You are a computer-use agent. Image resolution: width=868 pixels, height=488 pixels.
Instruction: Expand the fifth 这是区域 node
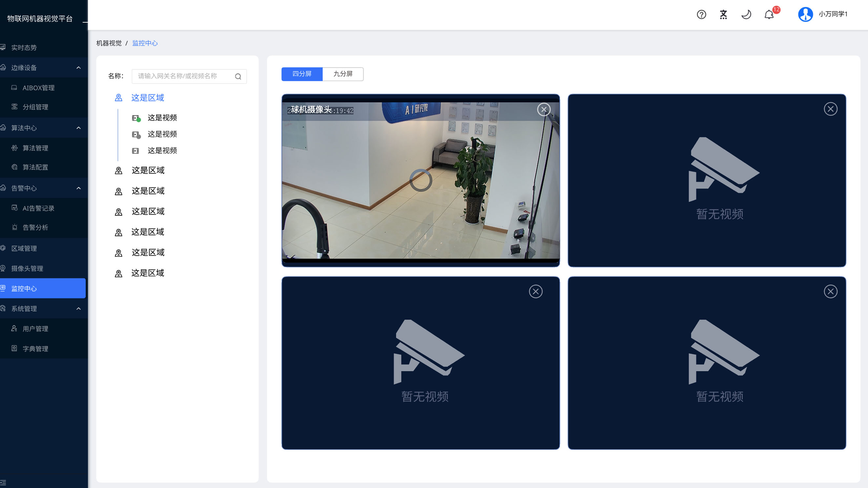pyautogui.click(x=148, y=232)
